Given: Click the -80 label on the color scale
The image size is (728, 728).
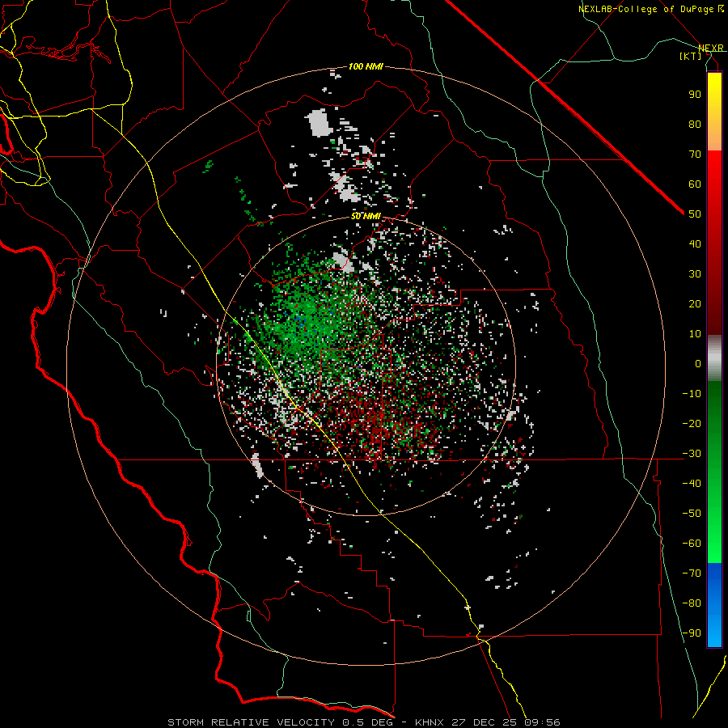Looking at the screenshot, I should point(692,603).
